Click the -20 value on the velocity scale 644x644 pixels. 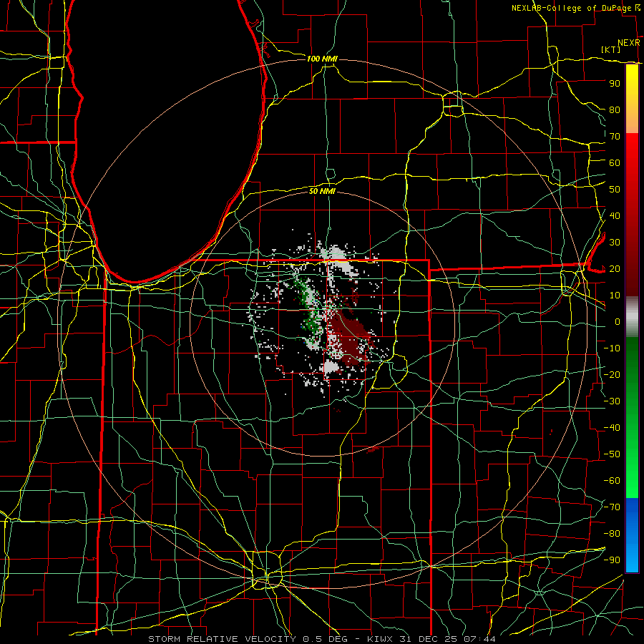click(612, 375)
